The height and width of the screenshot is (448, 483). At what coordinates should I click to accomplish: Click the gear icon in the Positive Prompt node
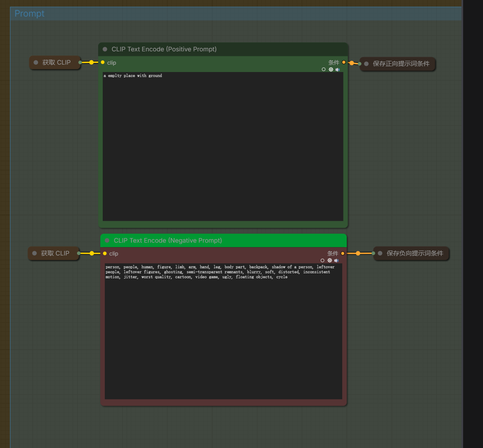[x=331, y=69]
